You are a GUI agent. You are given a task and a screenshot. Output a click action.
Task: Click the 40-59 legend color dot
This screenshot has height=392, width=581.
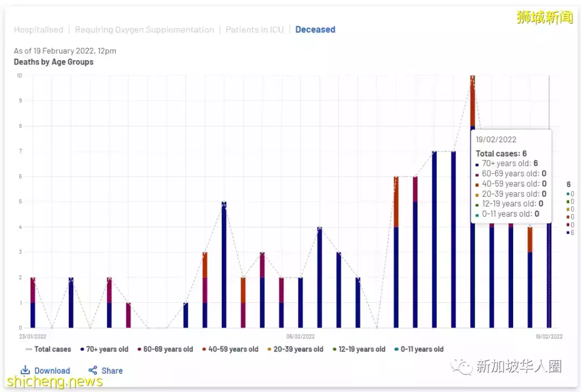(x=204, y=350)
